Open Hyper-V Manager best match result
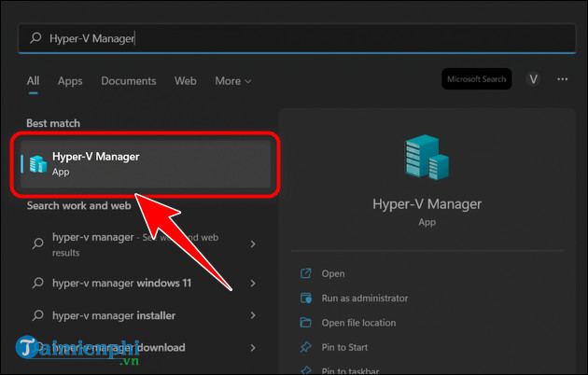 coord(146,163)
